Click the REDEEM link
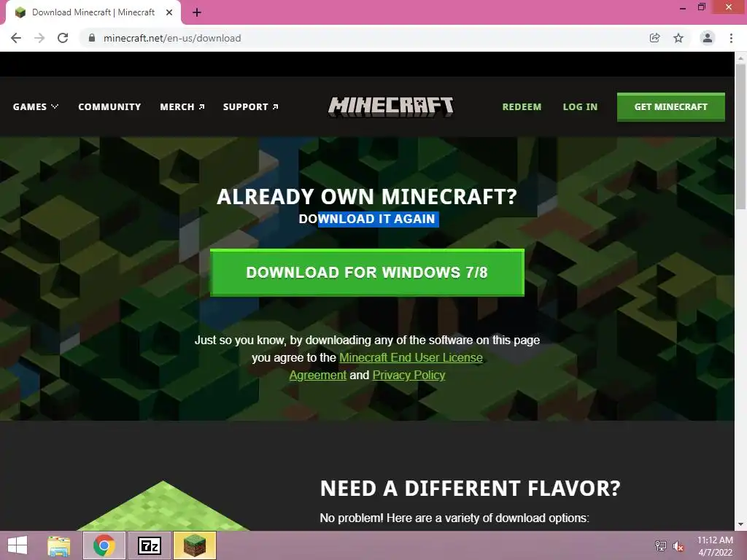 click(x=522, y=106)
